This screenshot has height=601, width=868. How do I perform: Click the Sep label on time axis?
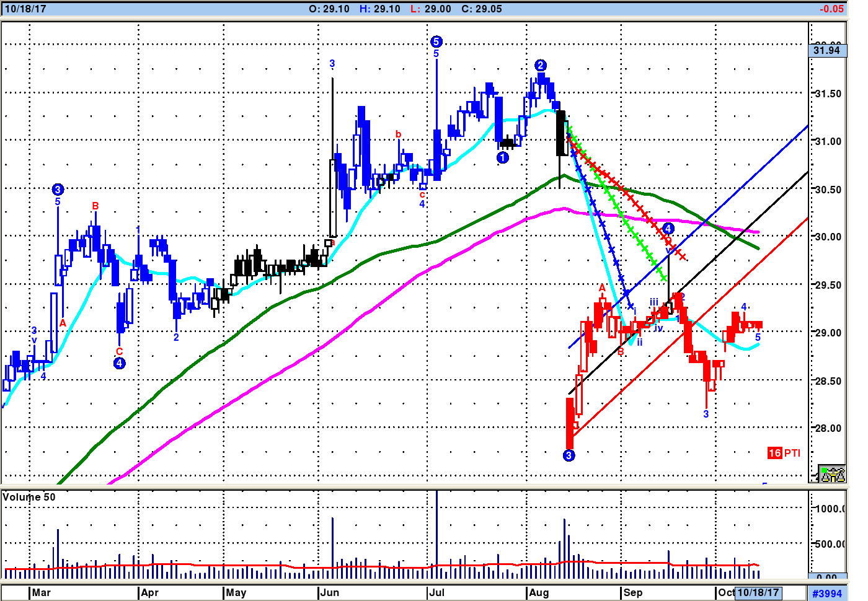click(x=633, y=592)
